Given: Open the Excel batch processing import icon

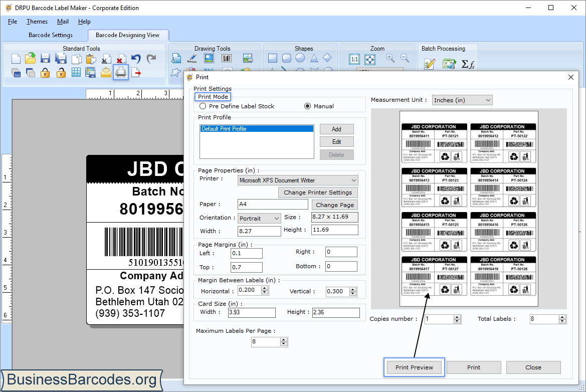Looking at the screenshot, I should [448, 64].
